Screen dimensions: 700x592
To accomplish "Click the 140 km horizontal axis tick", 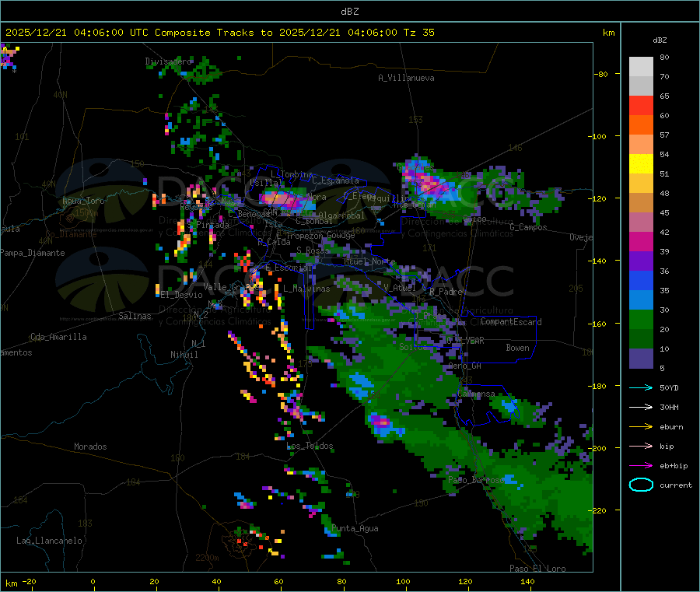I will (x=527, y=582).
